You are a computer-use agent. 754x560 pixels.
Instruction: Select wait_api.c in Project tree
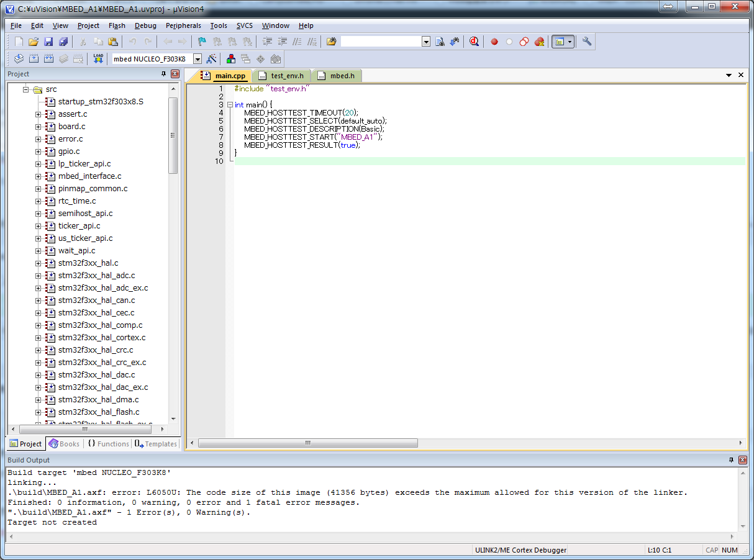tap(77, 251)
